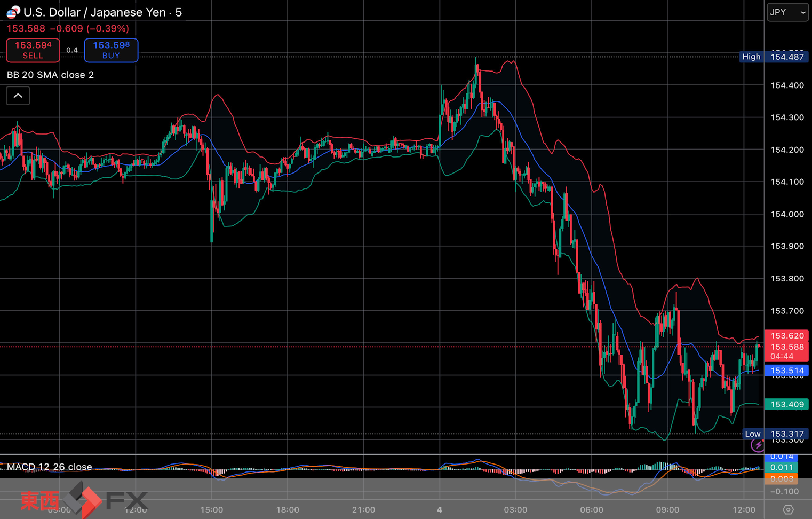
Task: Select the MACD 12 26 close legend
Action: (49, 467)
